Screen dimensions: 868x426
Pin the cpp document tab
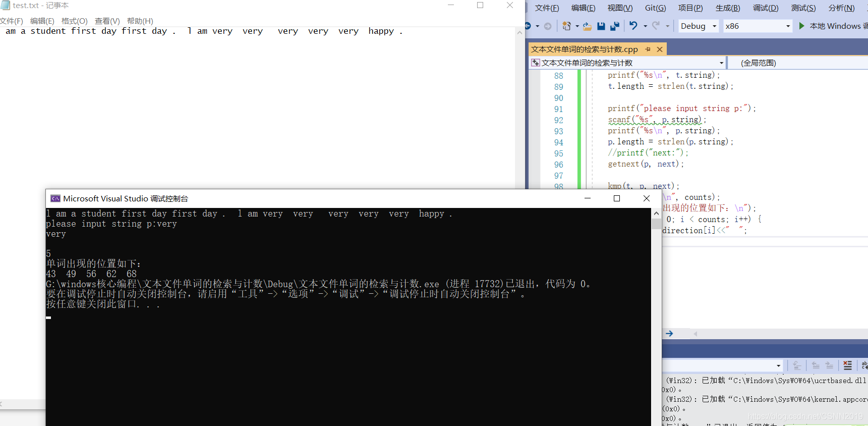[648, 49]
